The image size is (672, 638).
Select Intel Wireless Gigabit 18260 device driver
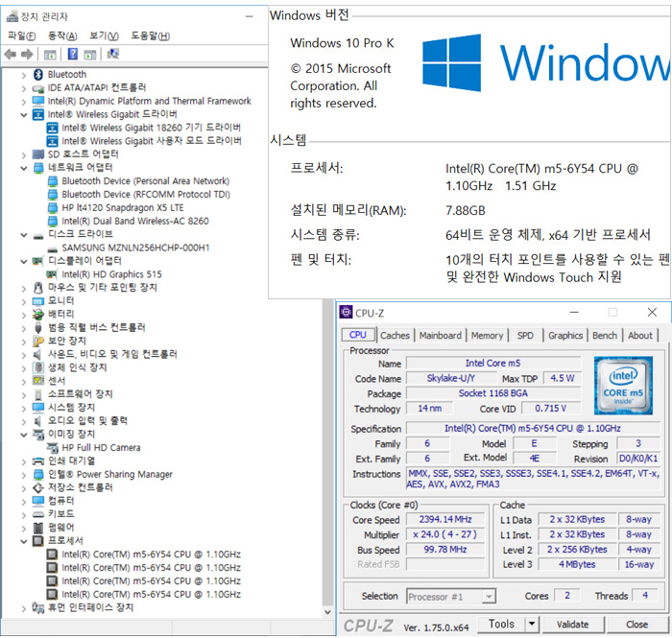(151, 128)
